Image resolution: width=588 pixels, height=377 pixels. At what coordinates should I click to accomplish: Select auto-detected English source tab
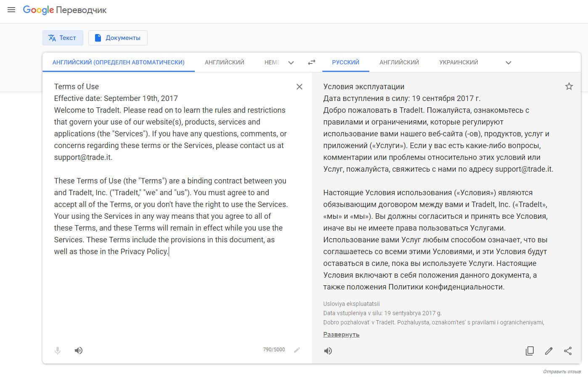pos(119,62)
